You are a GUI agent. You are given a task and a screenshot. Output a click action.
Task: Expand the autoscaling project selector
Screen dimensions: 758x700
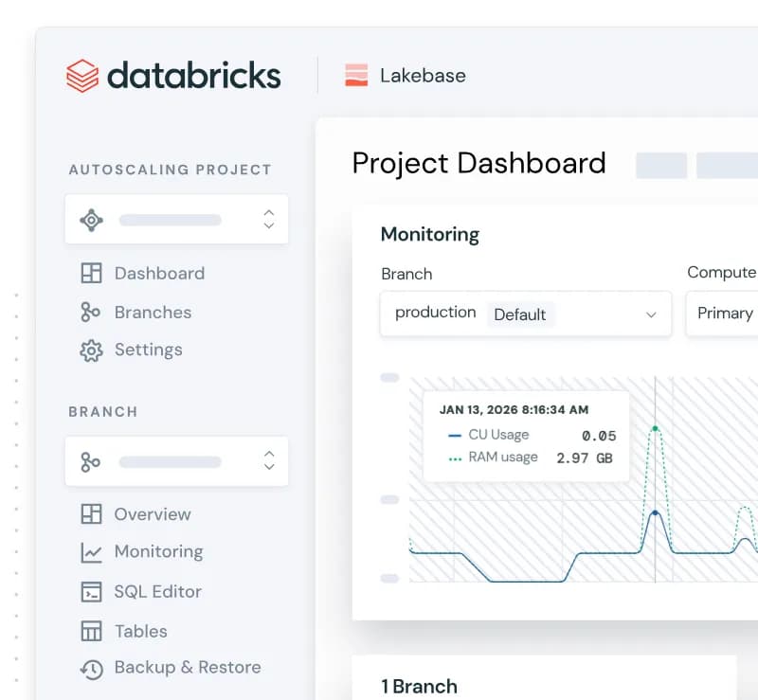tap(176, 220)
